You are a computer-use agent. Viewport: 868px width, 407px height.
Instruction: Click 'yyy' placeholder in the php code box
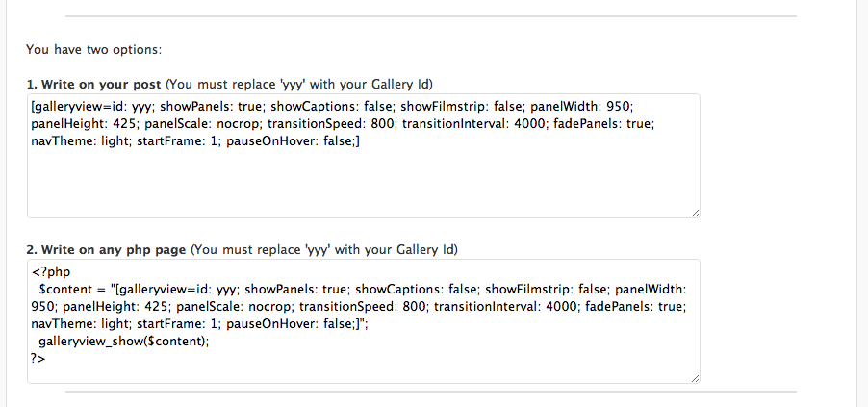226,290
